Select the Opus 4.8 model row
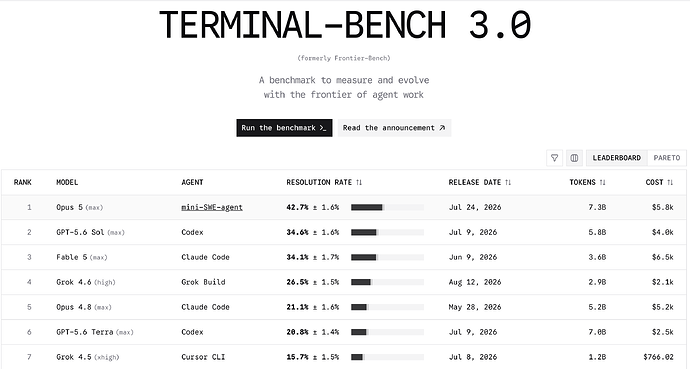This screenshot has width=690, height=369. point(344,307)
